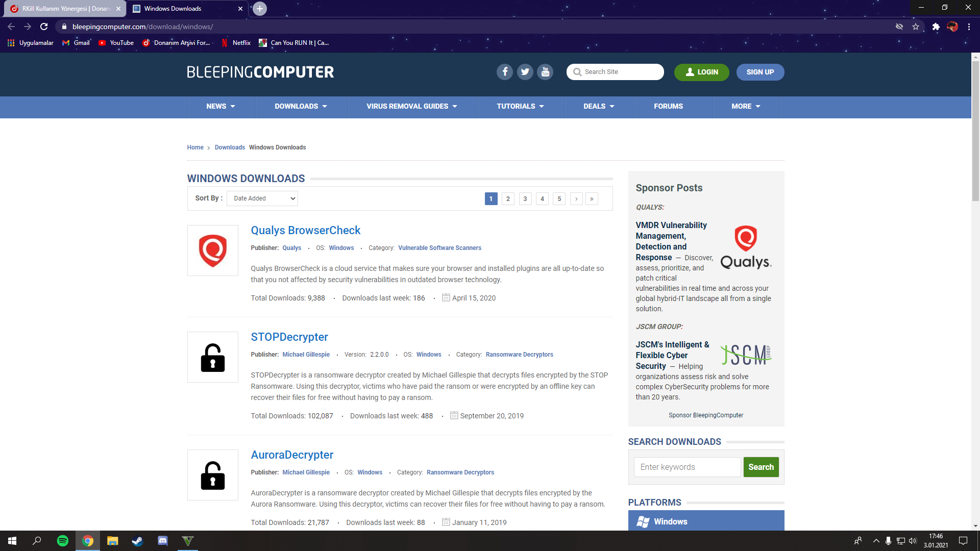Open BleepingComputer Twitter page icon
Screen dimensions: 980x551
(x=525, y=72)
